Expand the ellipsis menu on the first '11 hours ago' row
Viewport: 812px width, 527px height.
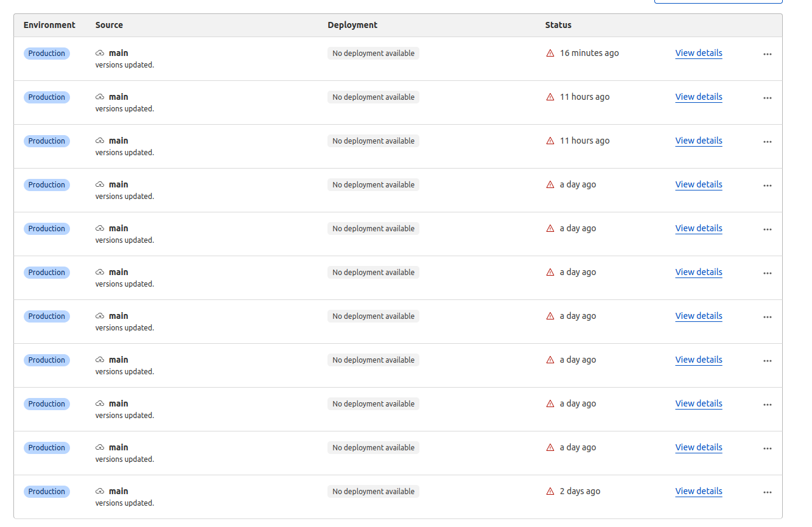tap(767, 98)
